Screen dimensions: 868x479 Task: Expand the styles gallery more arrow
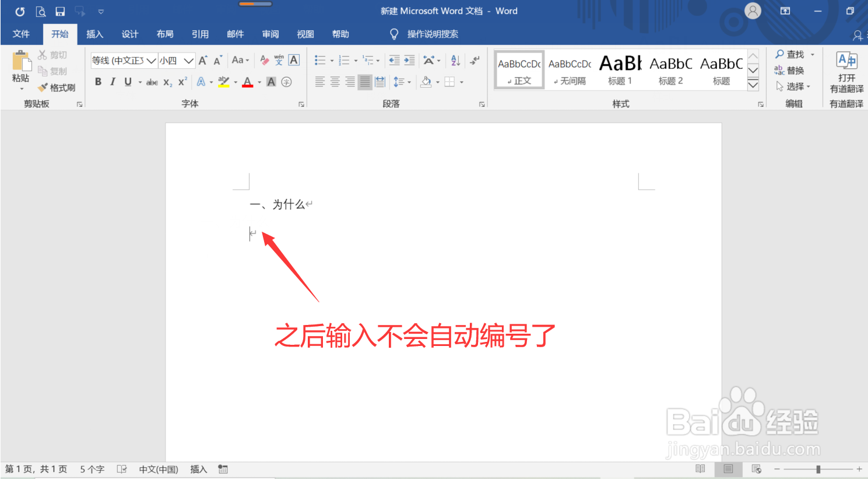[x=753, y=85]
